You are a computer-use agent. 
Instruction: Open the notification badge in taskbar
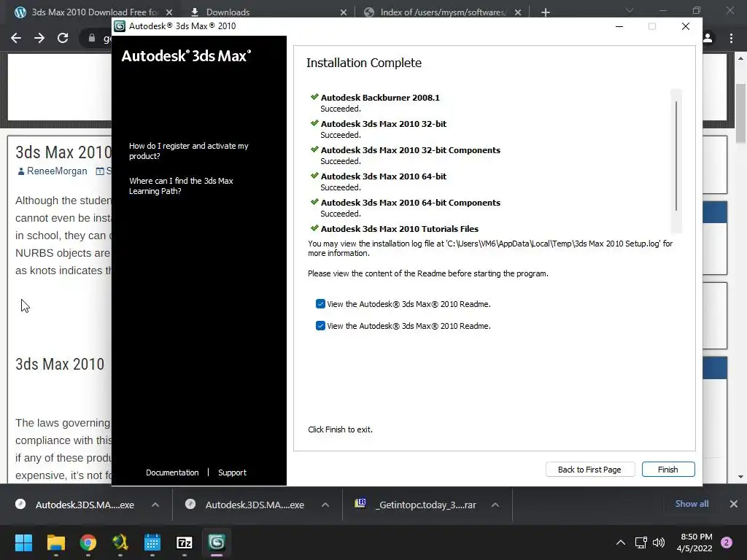727,542
